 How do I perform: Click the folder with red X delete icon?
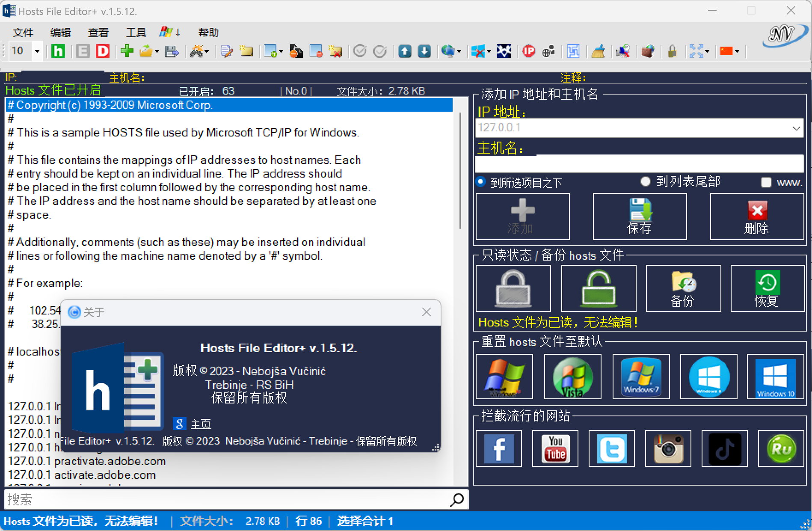[335, 51]
